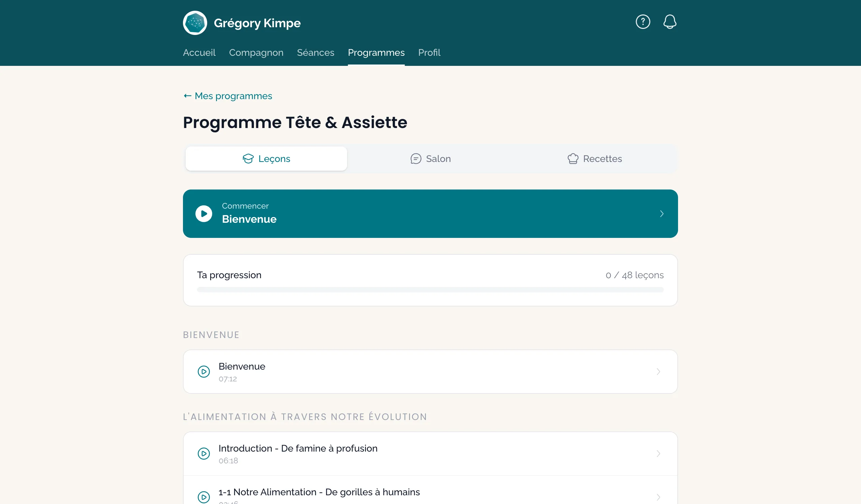Viewport: 861px width, 504px height.
Task: Click the 0 / 48 leçons counter
Action: [634, 275]
